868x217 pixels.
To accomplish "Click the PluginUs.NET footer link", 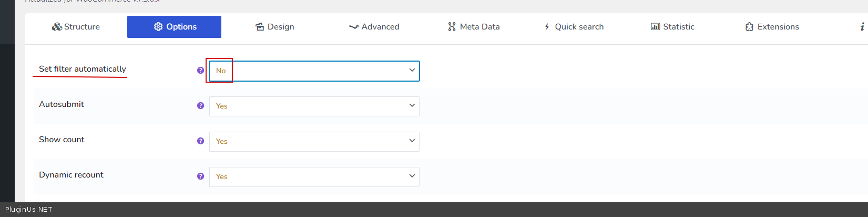I will pos(29,210).
